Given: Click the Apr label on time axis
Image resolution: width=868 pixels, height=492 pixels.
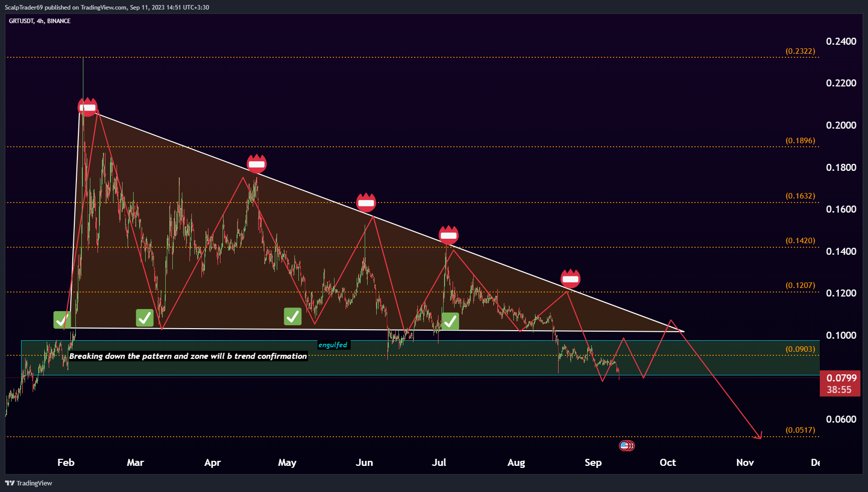Looking at the screenshot, I should point(212,462).
